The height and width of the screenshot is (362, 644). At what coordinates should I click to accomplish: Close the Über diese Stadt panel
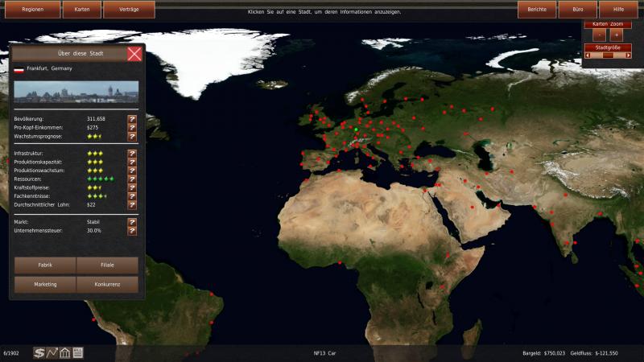(x=134, y=54)
